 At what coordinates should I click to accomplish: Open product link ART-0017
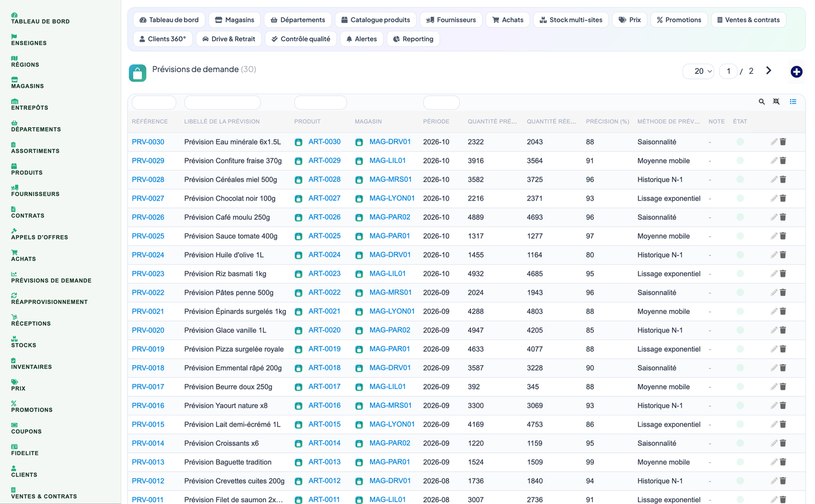324,387
